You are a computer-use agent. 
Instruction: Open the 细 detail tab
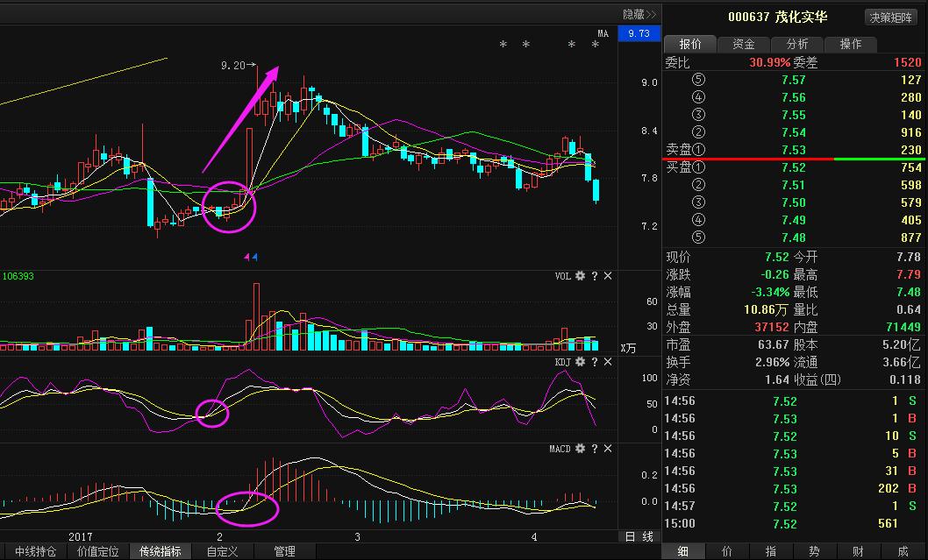(683, 552)
